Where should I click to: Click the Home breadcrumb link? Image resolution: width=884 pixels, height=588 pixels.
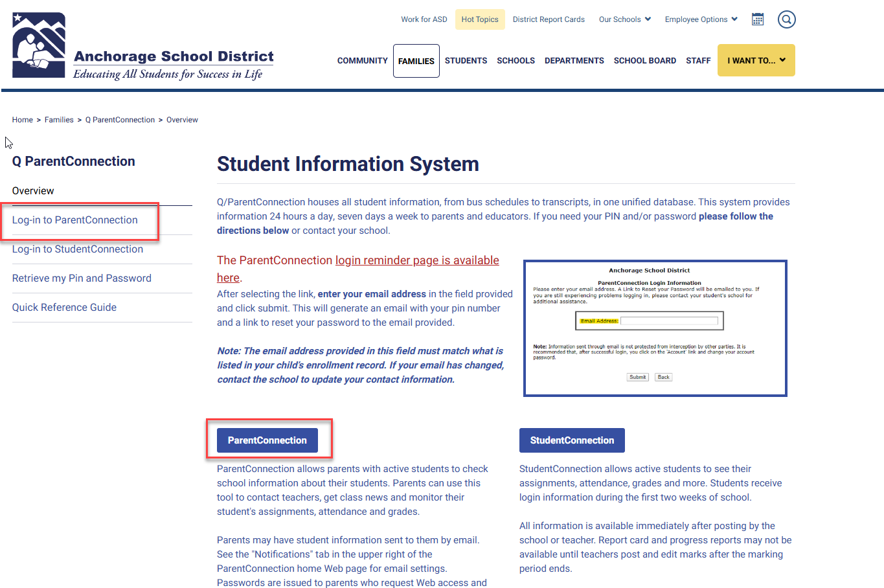pos(23,120)
